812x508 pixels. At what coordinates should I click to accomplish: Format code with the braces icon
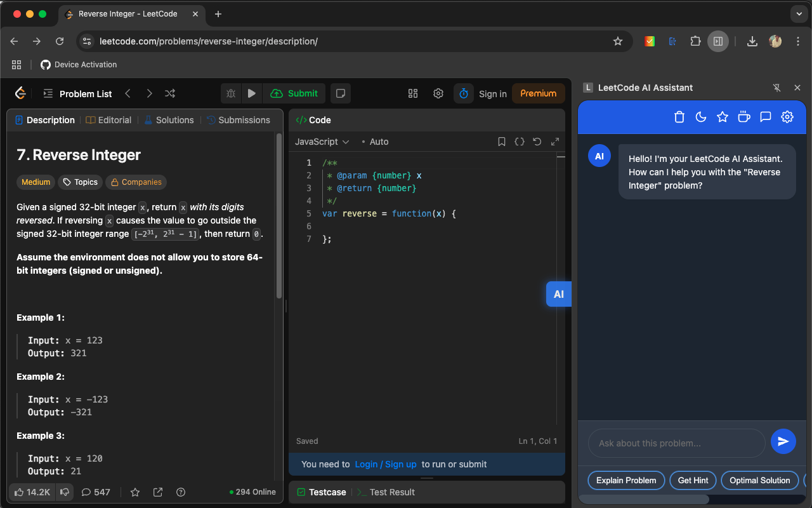point(520,142)
